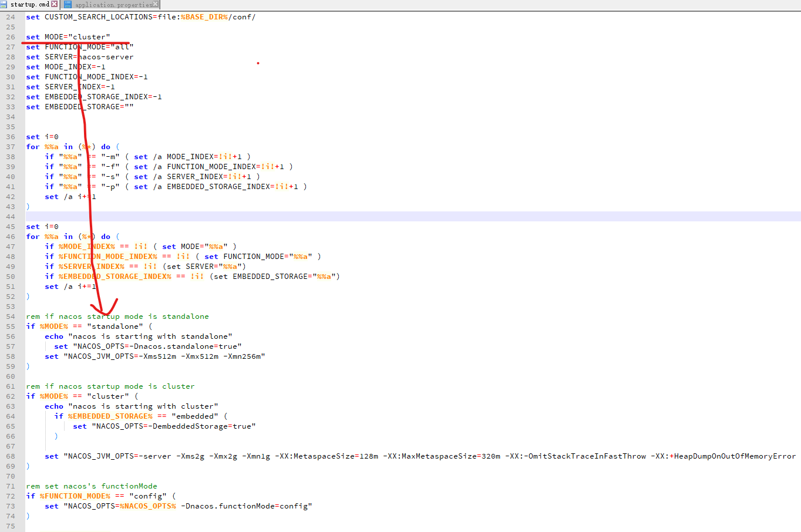Image resolution: width=801 pixels, height=532 pixels.
Task: Click the "-p" EMBEDDED_STORAGE_INDEX if statement
Action: click(x=176, y=187)
